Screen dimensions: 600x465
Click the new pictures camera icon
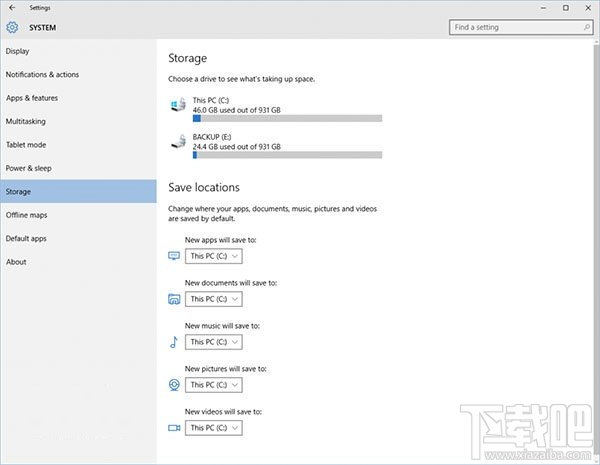point(174,385)
